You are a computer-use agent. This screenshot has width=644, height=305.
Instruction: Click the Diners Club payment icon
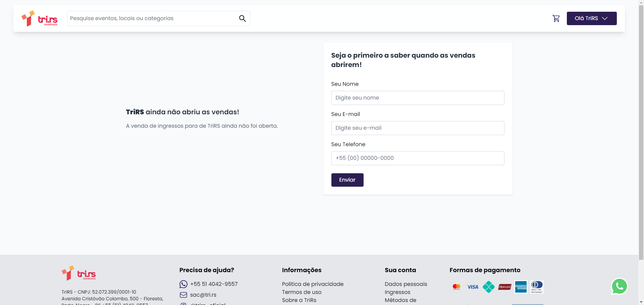(x=537, y=287)
